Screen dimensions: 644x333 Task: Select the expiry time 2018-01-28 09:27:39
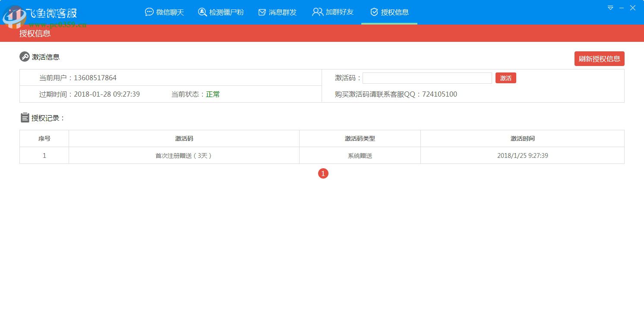click(x=107, y=94)
